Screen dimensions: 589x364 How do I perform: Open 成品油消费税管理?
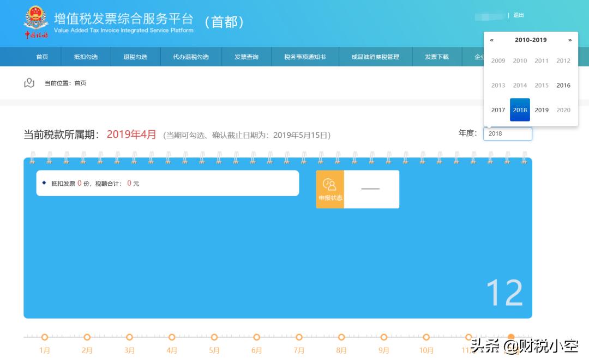click(375, 57)
